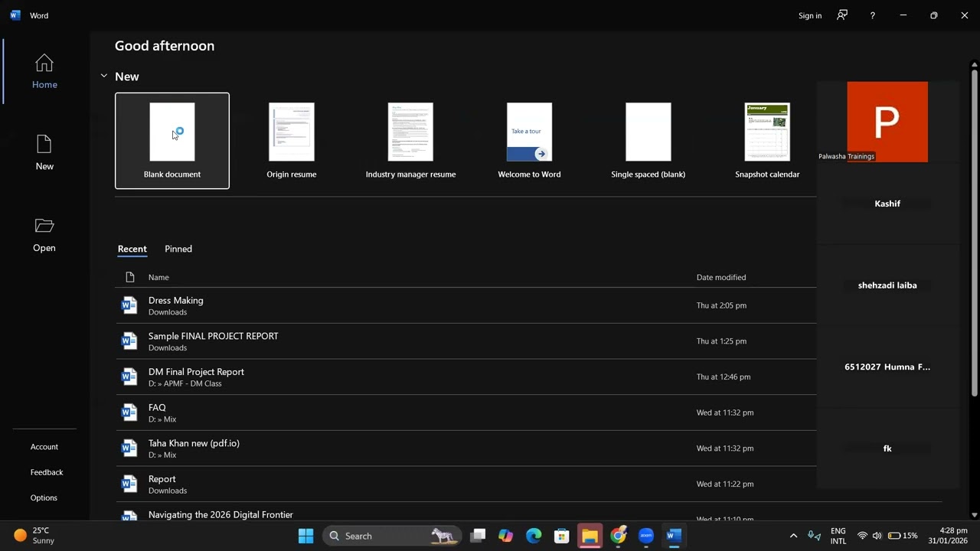Click the battery 15% indicator

pos(902,536)
